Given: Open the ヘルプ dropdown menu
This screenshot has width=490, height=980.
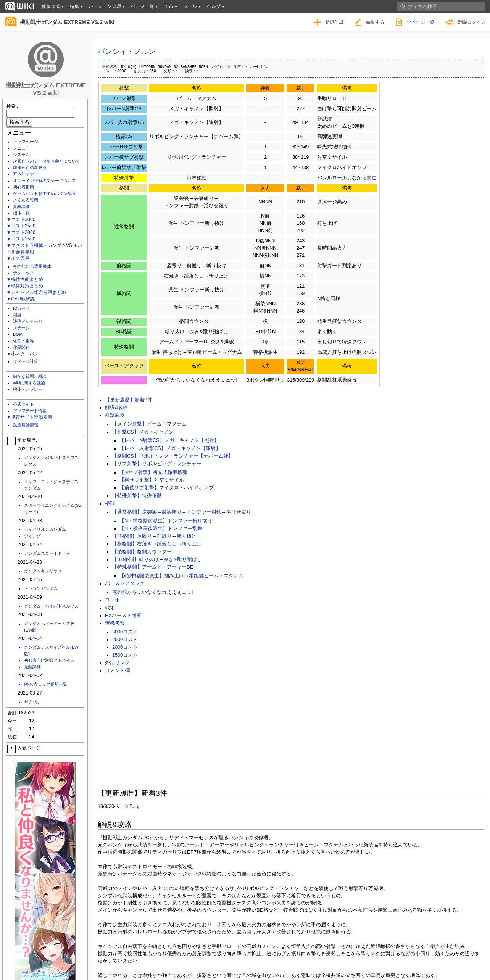Looking at the screenshot, I should point(216,6).
